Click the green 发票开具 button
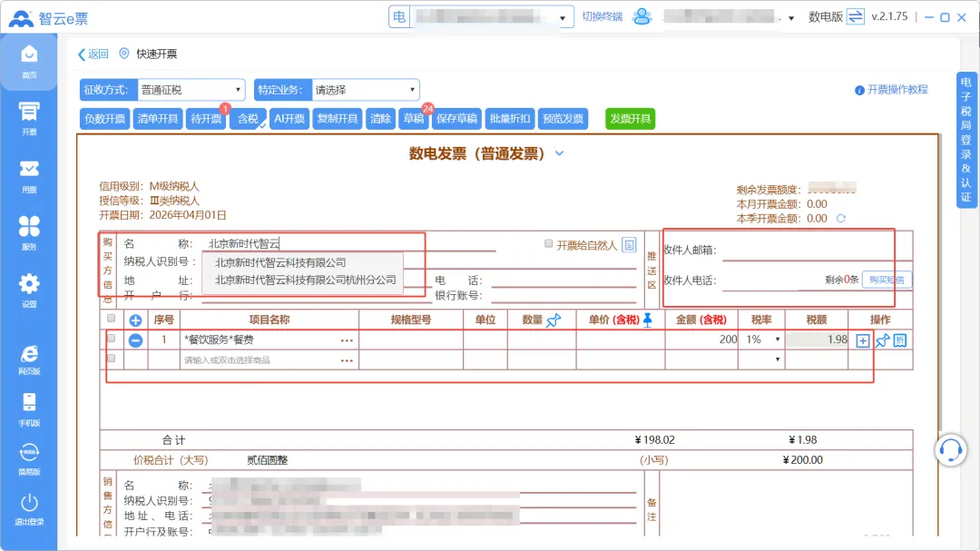980x551 pixels. [630, 119]
